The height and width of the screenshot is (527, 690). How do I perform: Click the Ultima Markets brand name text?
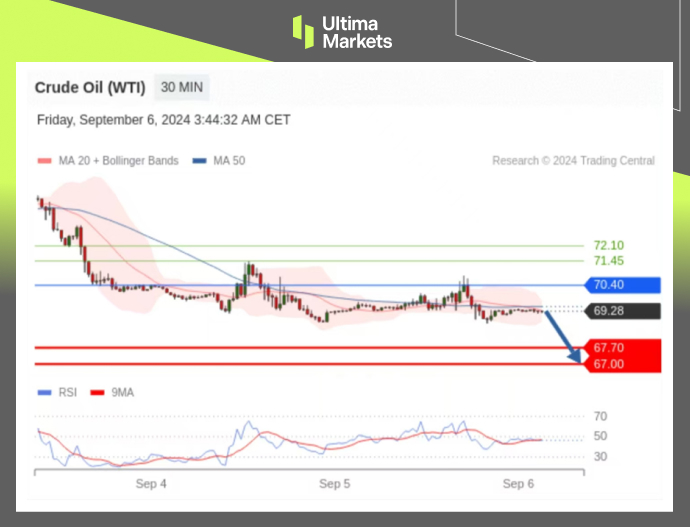(357, 32)
